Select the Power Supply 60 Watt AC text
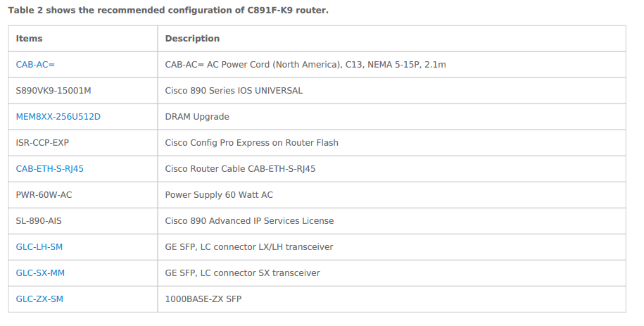The image size is (644, 326). pyautogui.click(x=219, y=195)
